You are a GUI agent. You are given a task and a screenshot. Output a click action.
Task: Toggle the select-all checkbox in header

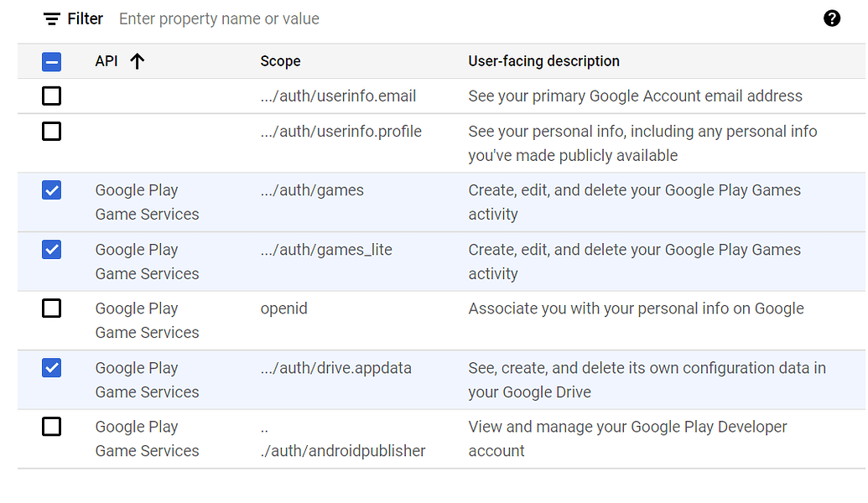point(51,60)
